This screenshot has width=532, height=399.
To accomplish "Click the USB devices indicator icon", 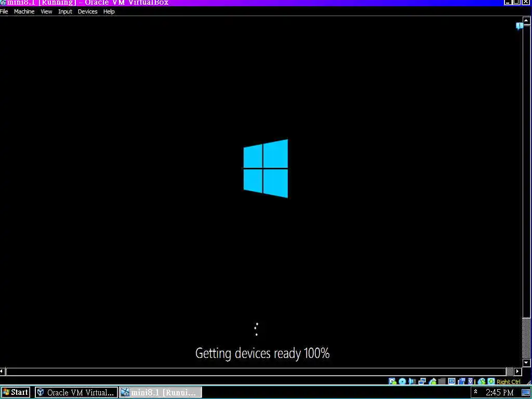I will tap(433, 381).
